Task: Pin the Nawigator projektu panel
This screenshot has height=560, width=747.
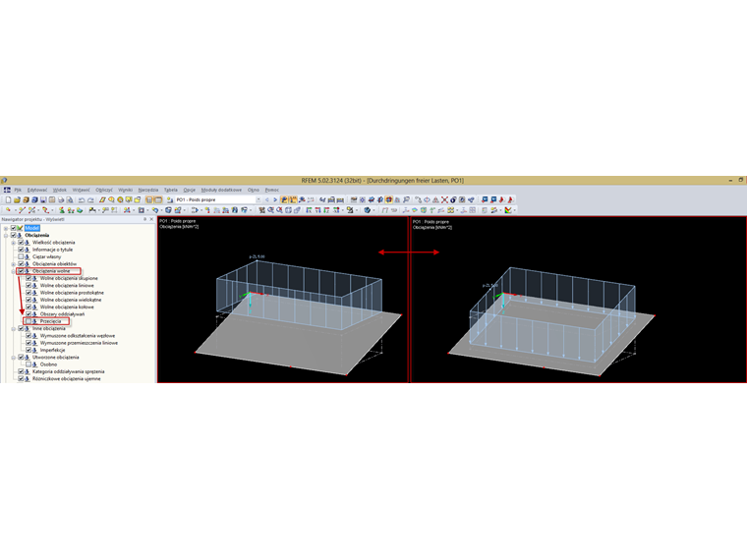Action: click(144, 219)
